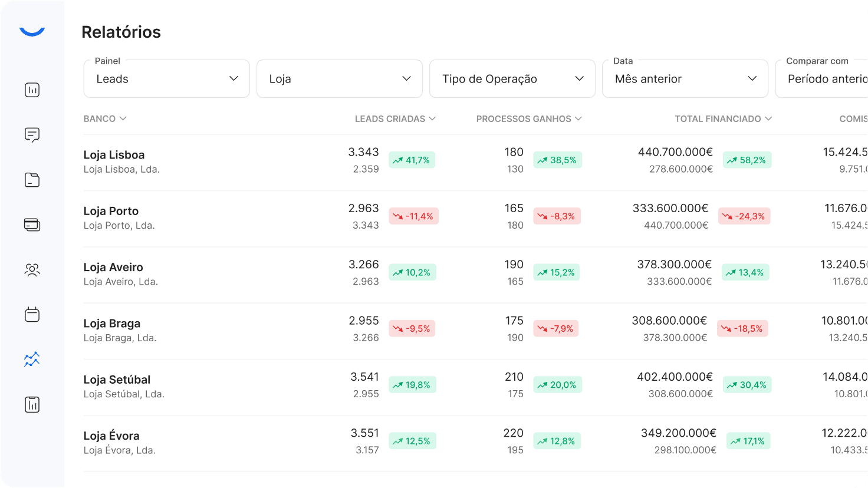Open the users group sidebar icon
The width and height of the screenshot is (868, 488).
pyautogui.click(x=32, y=270)
